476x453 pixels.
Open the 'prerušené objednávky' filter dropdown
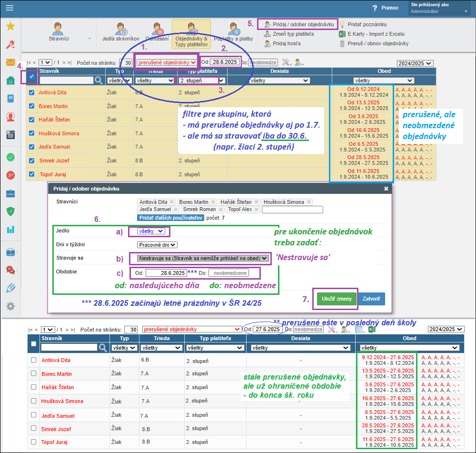click(167, 62)
